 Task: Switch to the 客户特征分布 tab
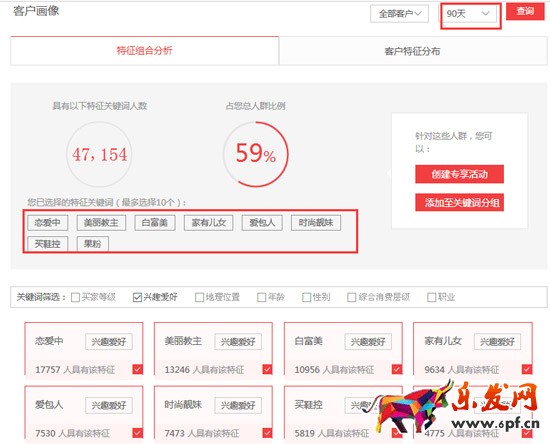coord(412,52)
